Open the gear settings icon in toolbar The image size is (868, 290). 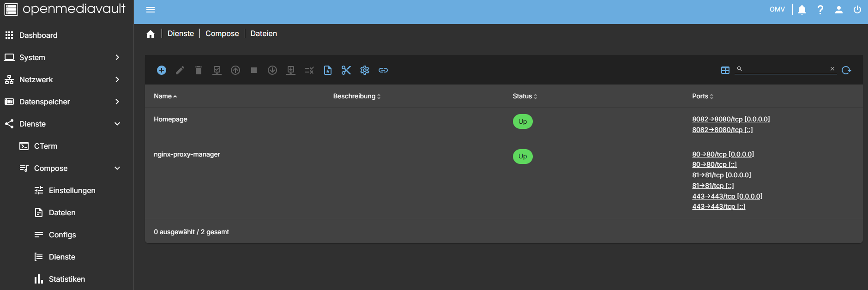click(365, 70)
